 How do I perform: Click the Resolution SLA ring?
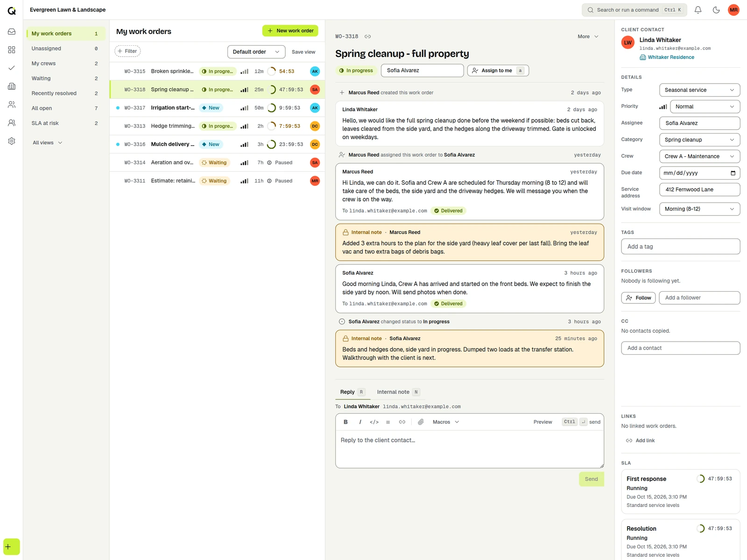click(700, 529)
